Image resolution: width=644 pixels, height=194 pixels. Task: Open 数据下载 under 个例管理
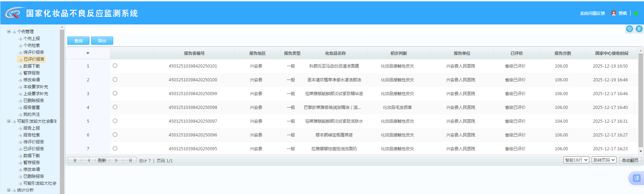coord(31,66)
